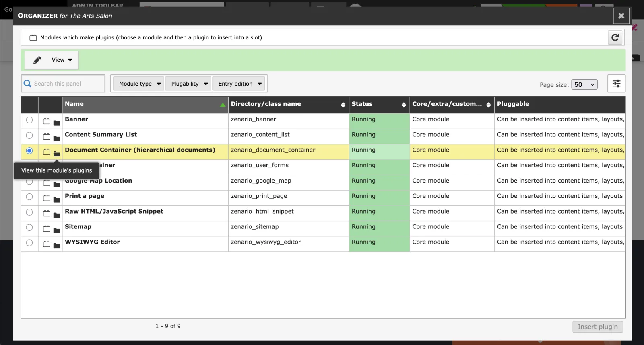The height and width of the screenshot is (345, 644).
Task: Sort by Core/extra/custom column header
Action: point(452,104)
